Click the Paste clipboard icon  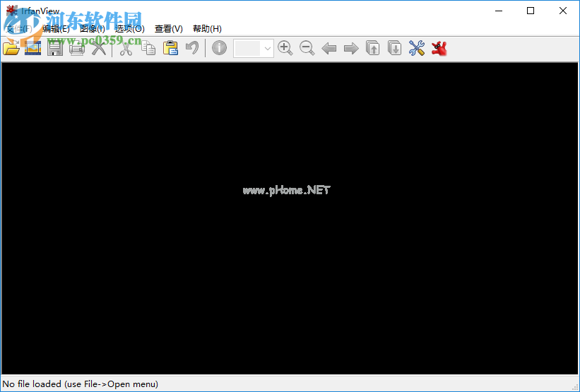(170, 48)
